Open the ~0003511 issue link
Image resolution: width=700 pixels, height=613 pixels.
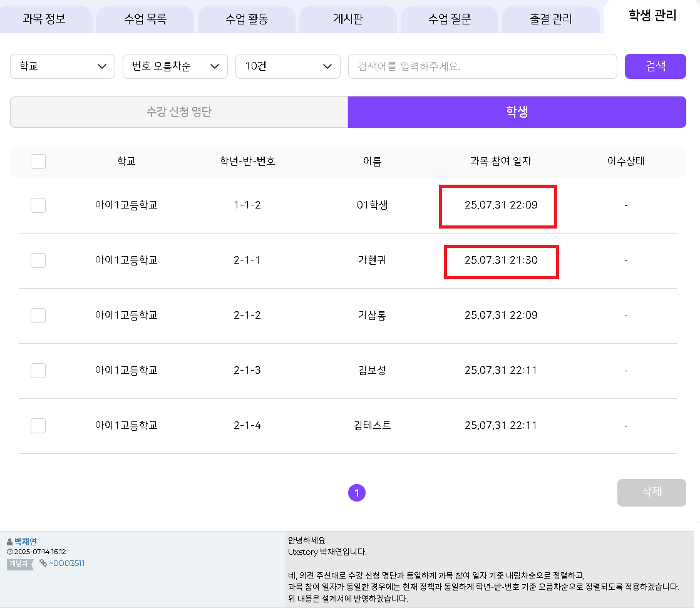click(x=67, y=564)
